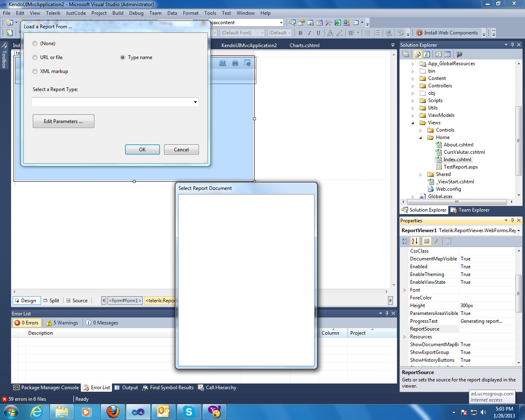The height and width of the screenshot is (420, 525).
Task: Open the Windows Start menu
Action: tap(11, 411)
